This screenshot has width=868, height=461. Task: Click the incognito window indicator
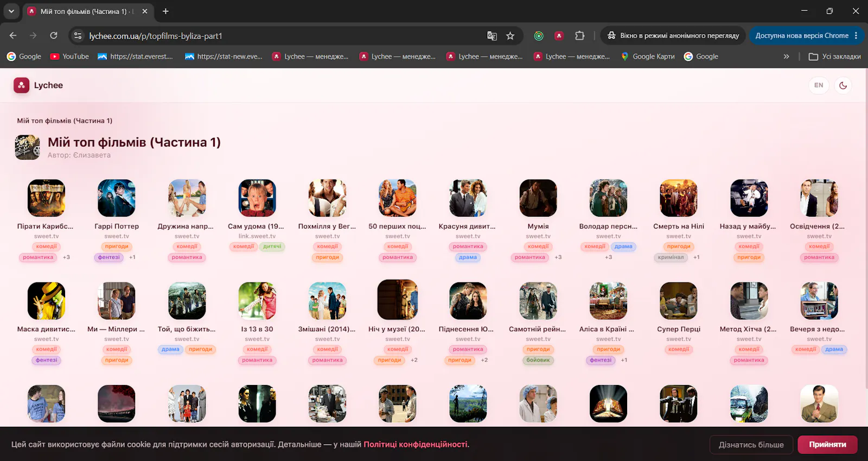coord(673,36)
